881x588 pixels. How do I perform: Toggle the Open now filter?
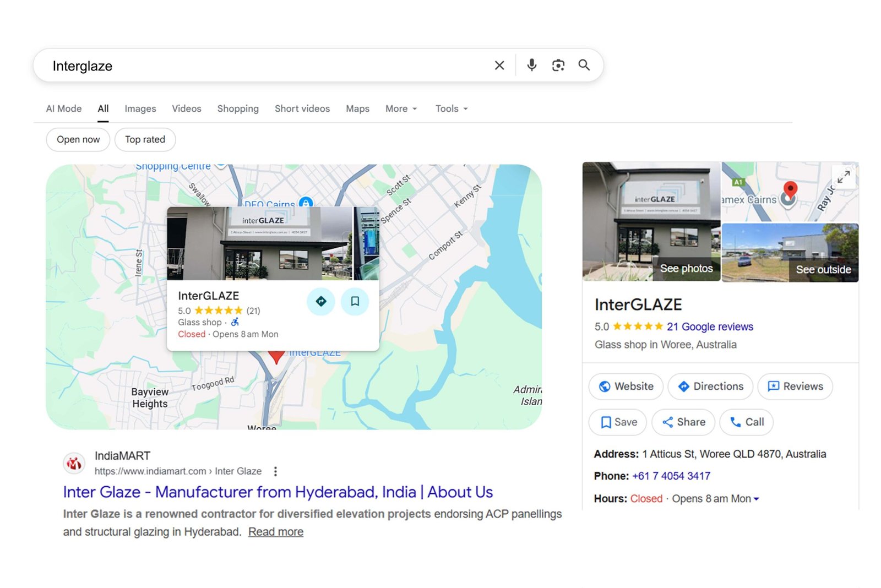tap(78, 139)
